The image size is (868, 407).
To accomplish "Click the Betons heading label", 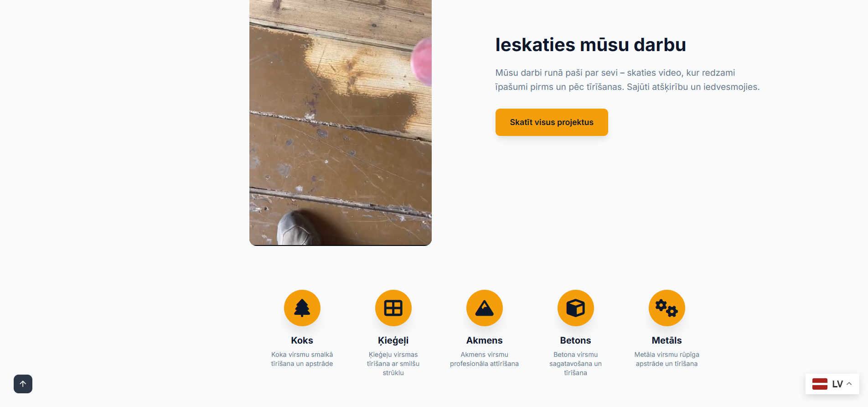I will (x=575, y=340).
